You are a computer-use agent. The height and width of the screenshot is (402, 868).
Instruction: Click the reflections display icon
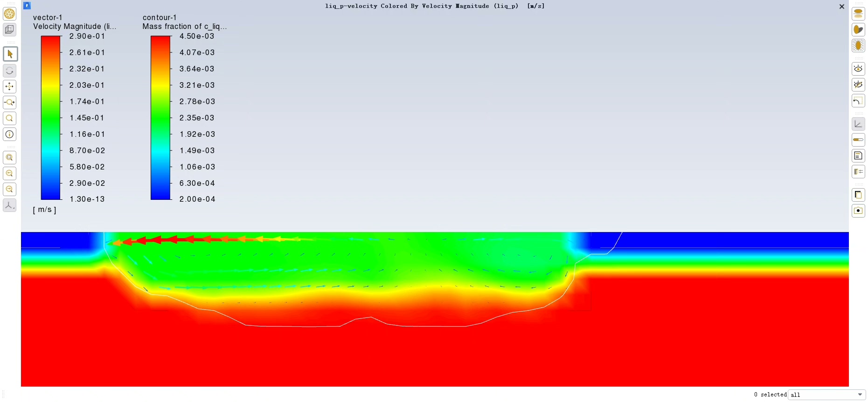[858, 14]
